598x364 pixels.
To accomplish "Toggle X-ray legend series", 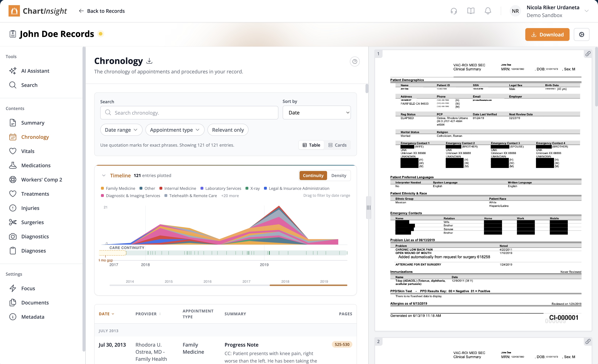I will (253, 188).
